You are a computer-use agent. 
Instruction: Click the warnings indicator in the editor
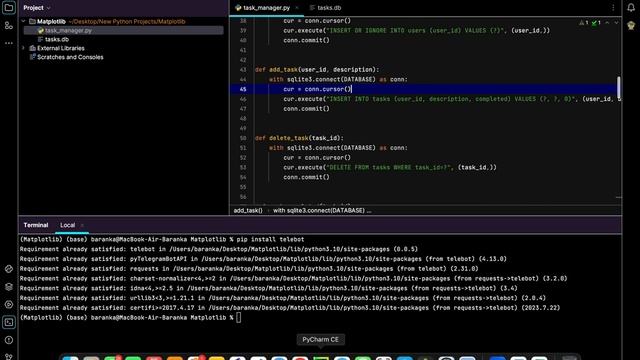[584, 23]
